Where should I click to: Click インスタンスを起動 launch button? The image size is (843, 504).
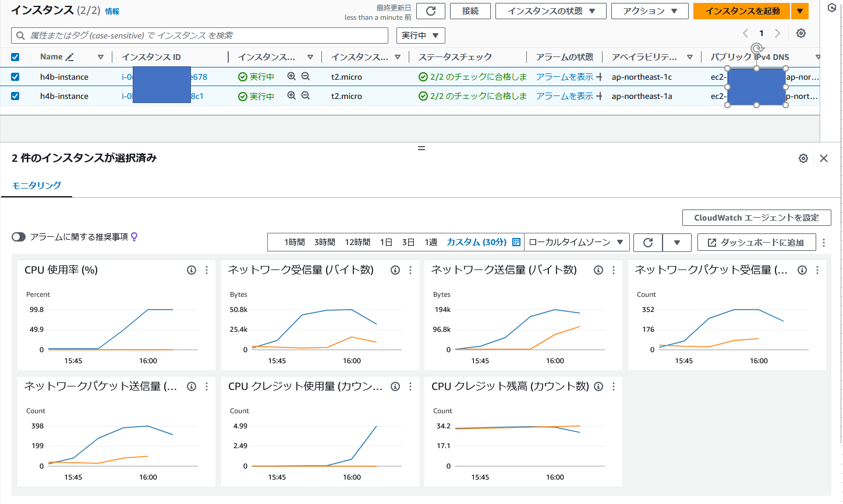(x=742, y=11)
